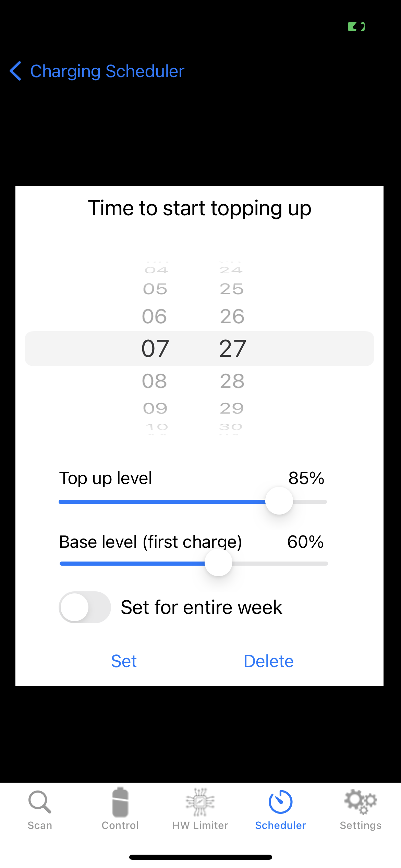
Task: Open the Control battery icon
Action: click(x=120, y=802)
